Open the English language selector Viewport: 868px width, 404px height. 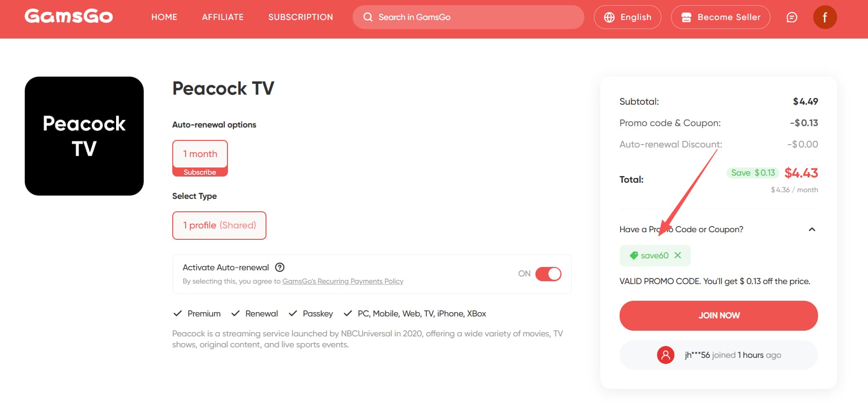click(x=627, y=17)
